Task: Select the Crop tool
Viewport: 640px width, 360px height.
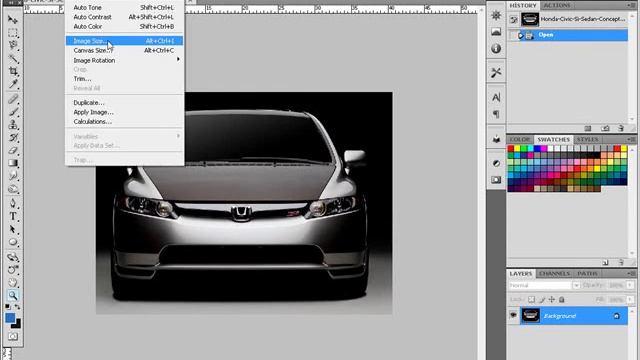Action: coord(13,71)
